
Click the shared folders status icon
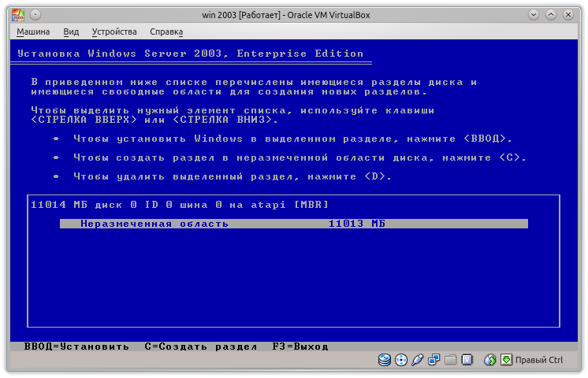click(x=450, y=360)
